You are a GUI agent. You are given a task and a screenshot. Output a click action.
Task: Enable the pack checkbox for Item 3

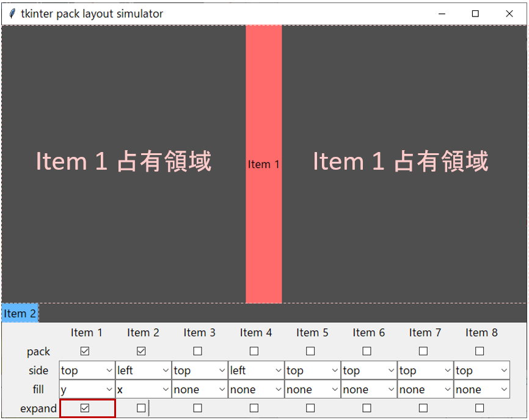pos(198,351)
